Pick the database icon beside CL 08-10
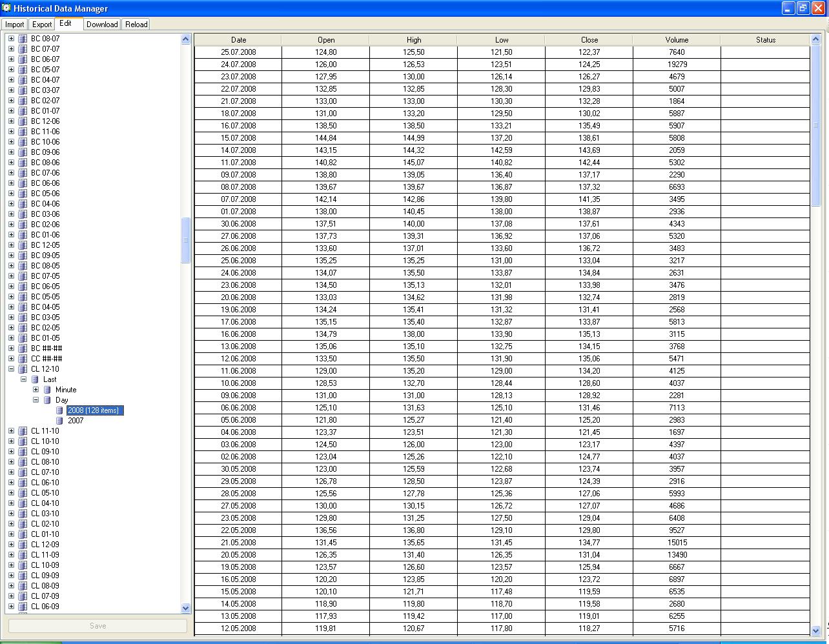829x644 pixels. point(23,462)
